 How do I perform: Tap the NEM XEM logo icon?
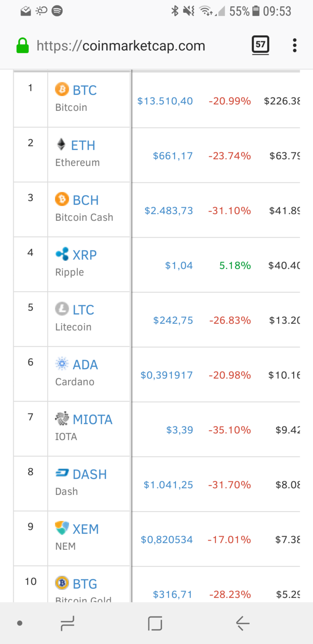tap(62, 528)
